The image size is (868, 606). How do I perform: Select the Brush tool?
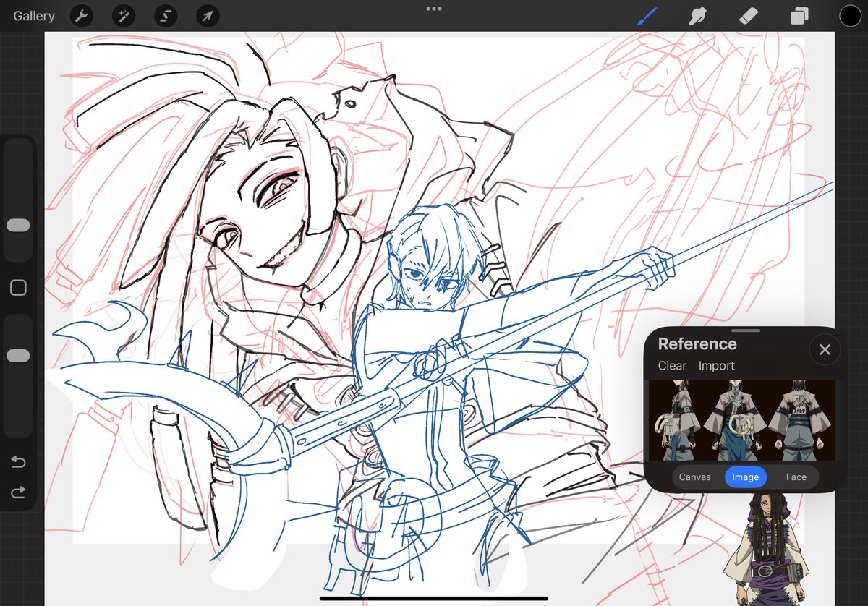point(647,15)
